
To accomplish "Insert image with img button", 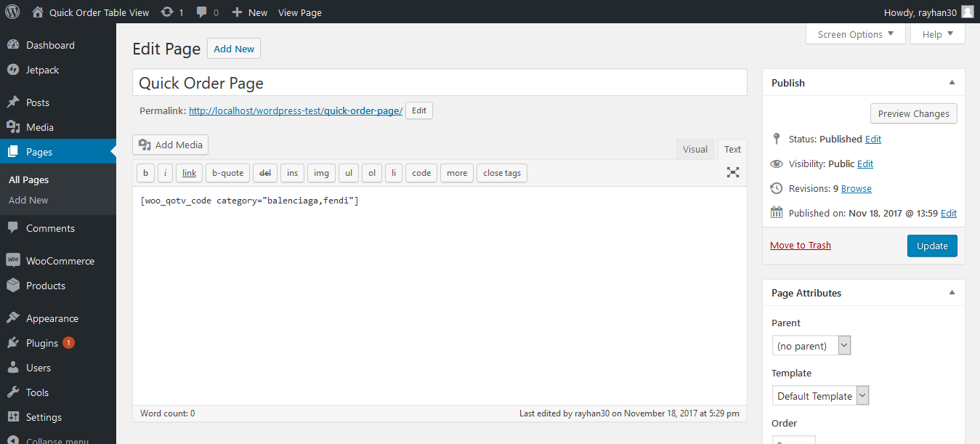I will click(x=321, y=173).
